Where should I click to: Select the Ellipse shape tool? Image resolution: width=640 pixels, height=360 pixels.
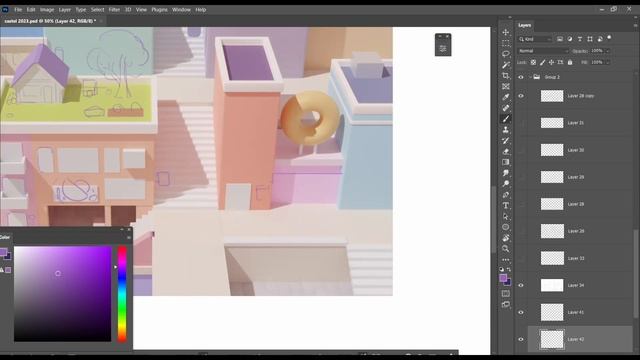506,227
